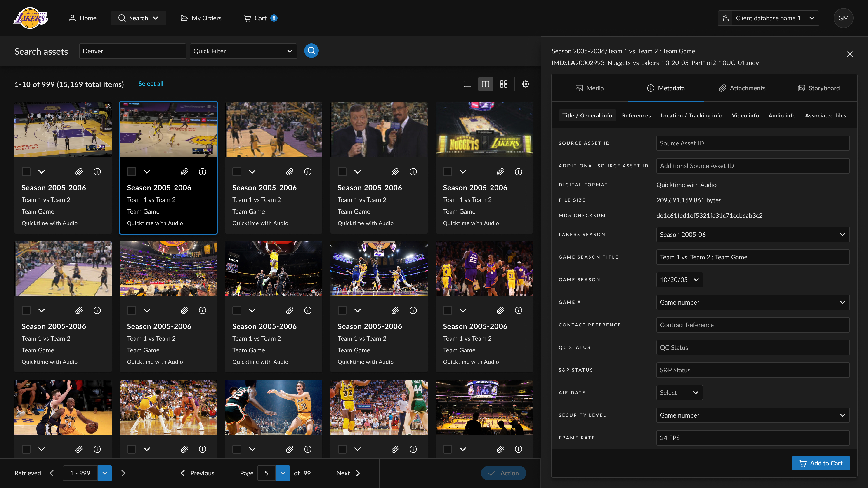Viewport: 868px width, 488px height.
Task: Open info icon on Nuggets Lakers logo card
Action: point(518,172)
